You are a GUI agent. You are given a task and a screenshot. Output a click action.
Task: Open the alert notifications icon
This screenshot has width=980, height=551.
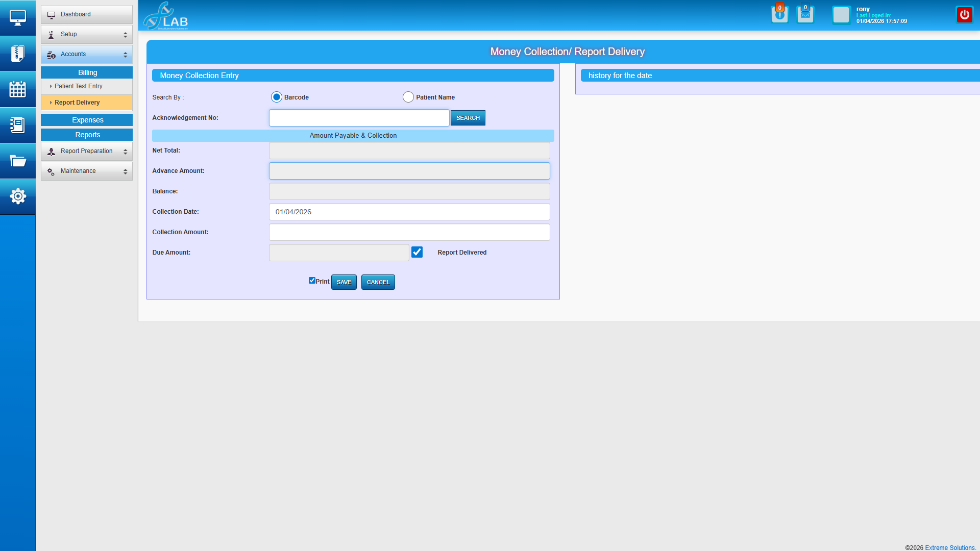click(x=779, y=15)
